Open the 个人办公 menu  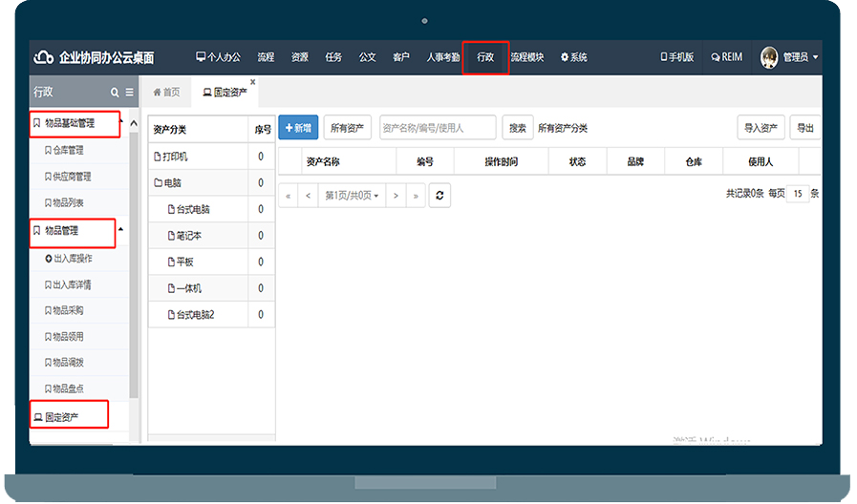coord(218,57)
